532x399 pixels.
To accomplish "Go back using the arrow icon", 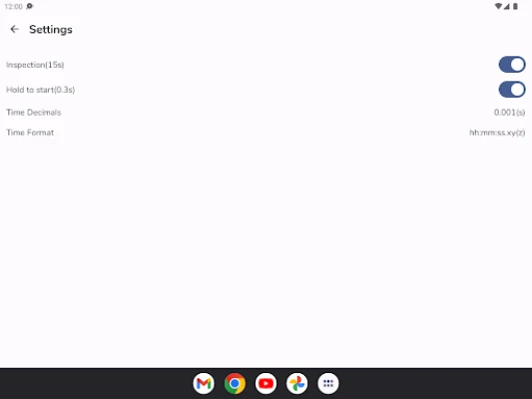I will click(14, 30).
